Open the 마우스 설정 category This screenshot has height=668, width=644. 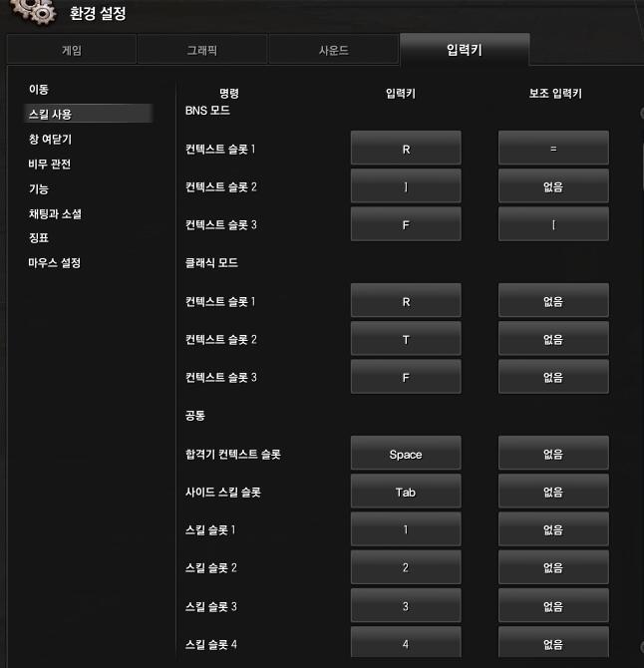pos(55,263)
